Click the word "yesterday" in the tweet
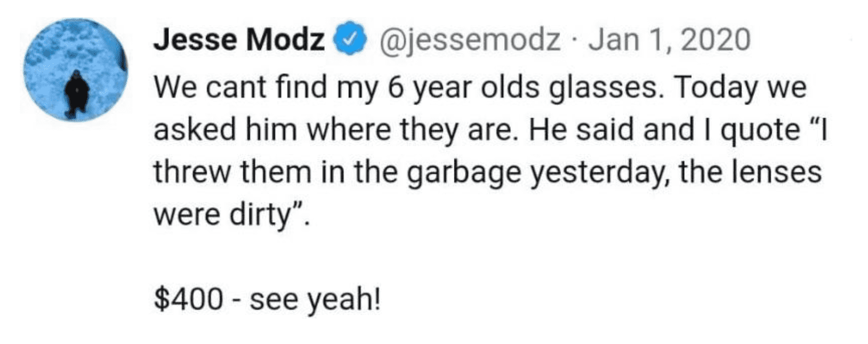Viewport: 868px width, 344px height. coord(600,175)
